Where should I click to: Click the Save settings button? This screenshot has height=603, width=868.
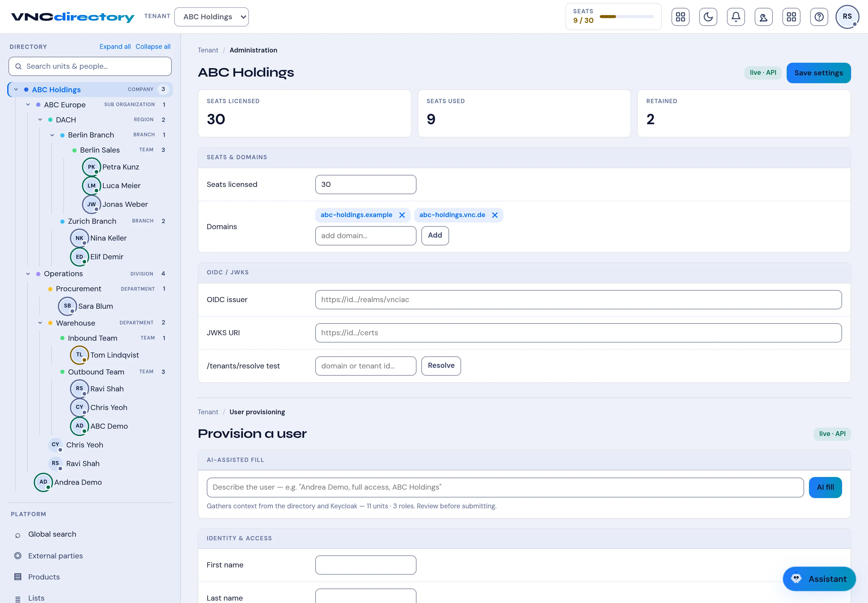click(x=818, y=73)
